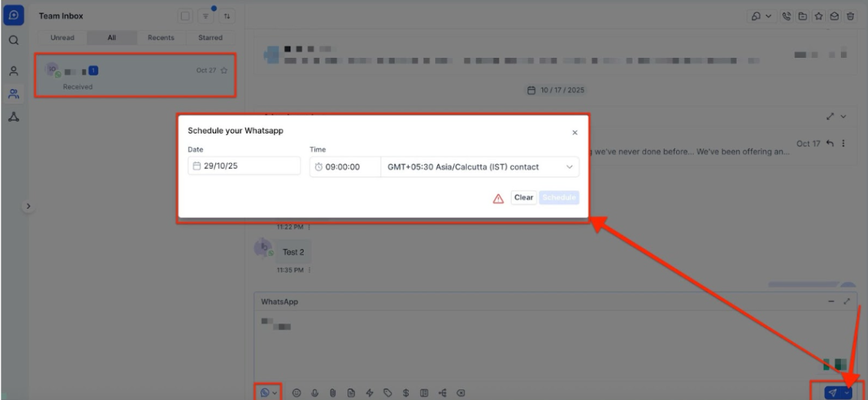Click the trash delete icon at top
This screenshot has width=868, height=400.
850,17
